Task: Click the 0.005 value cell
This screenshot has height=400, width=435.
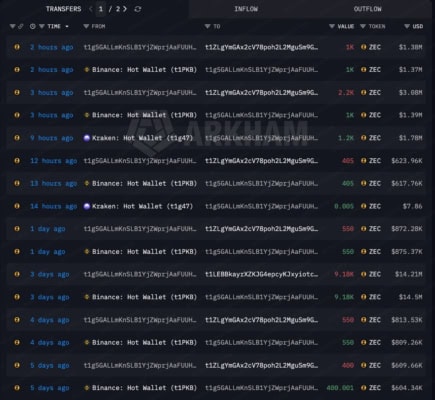Action: tap(344, 206)
